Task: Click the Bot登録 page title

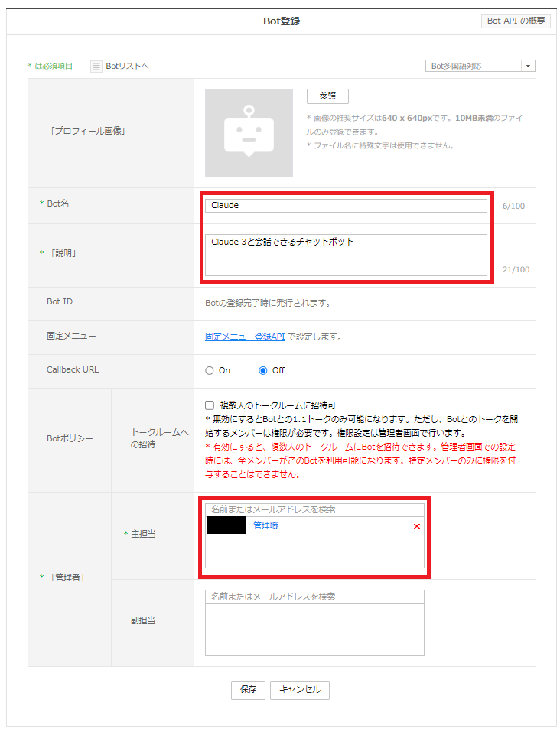Action: (282, 21)
